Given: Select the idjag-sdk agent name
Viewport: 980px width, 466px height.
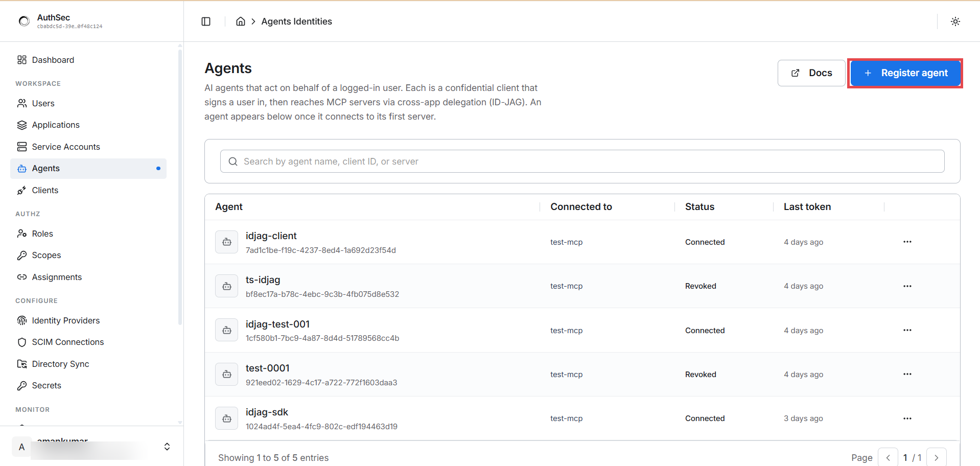Looking at the screenshot, I should click(x=267, y=412).
